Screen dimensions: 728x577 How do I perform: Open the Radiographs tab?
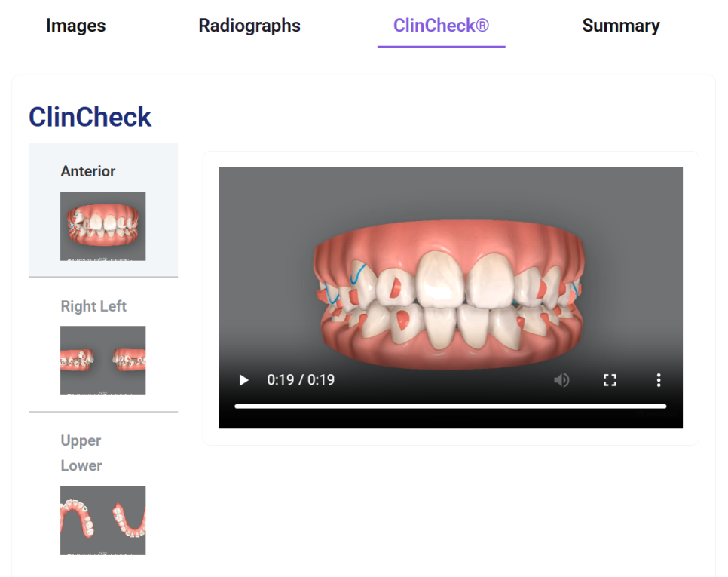[x=249, y=26]
